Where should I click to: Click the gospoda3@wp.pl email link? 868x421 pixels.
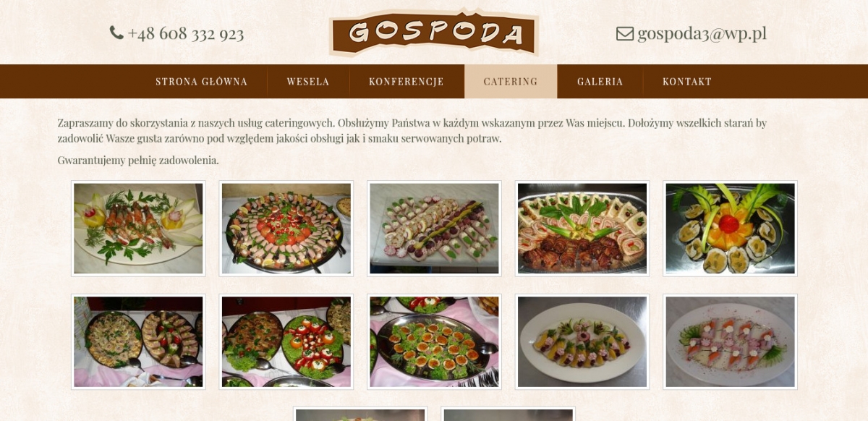[702, 34]
